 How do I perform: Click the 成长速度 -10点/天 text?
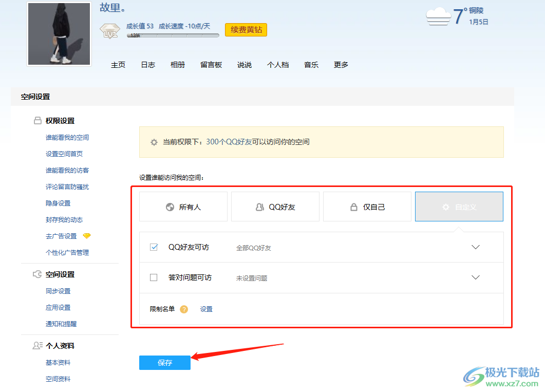184,26
